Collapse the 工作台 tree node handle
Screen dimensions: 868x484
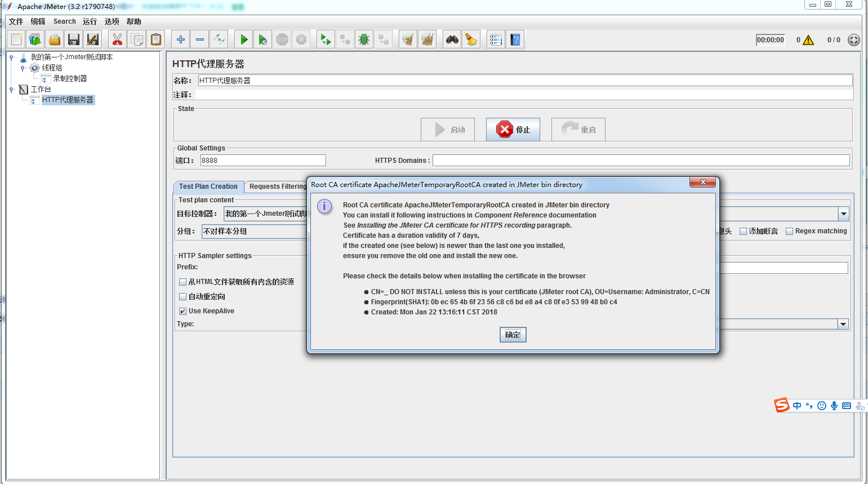click(x=11, y=90)
